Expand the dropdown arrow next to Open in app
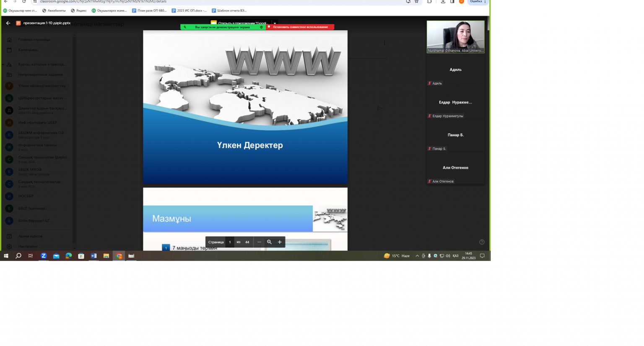 pyautogui.click(x=275, y=23)
